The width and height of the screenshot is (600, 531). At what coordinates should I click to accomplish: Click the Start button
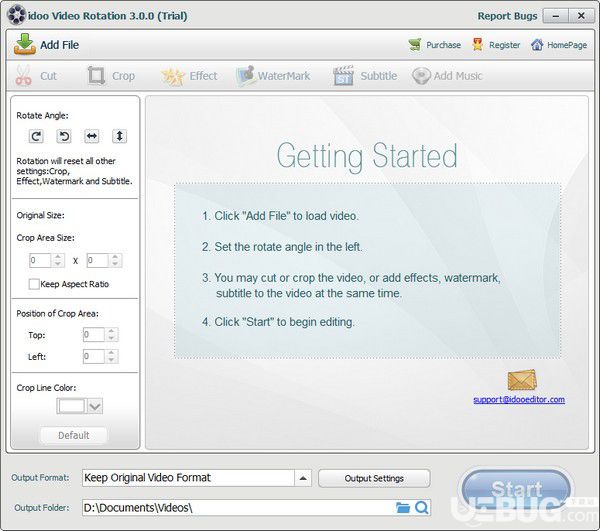pos(516,489)
